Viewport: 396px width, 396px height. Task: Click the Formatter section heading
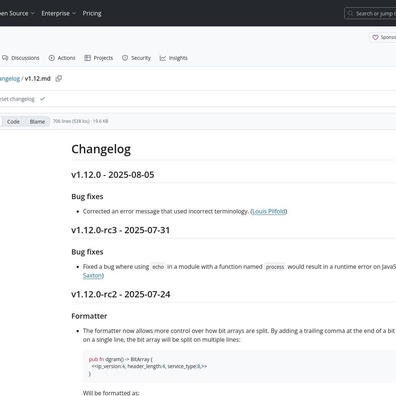89,316
